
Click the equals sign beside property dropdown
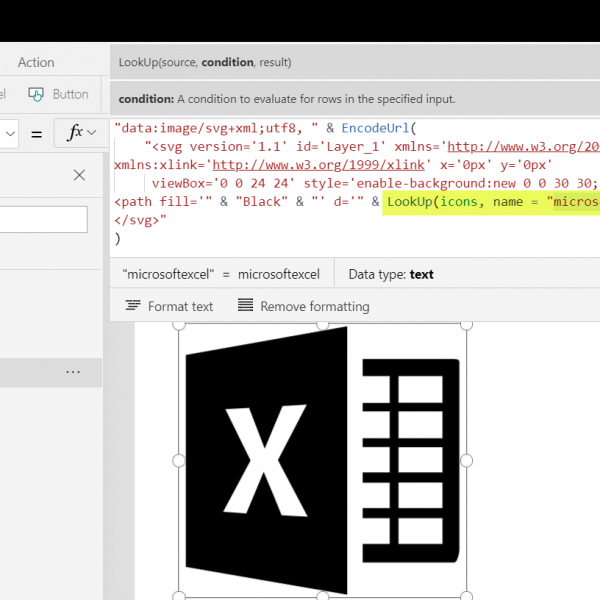(x=36, y=134)
